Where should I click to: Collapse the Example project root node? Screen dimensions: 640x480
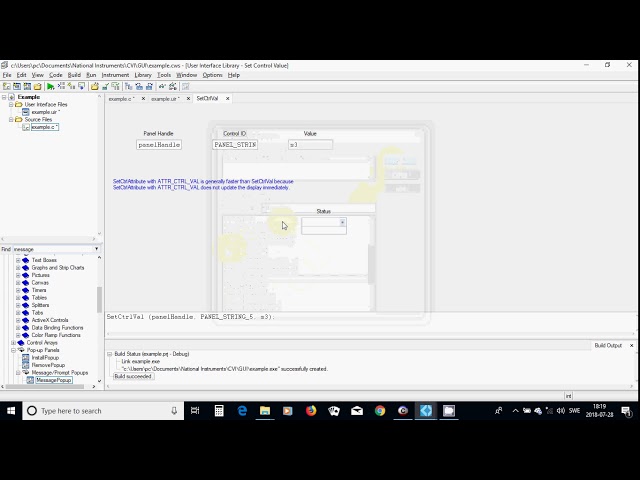click(x=4, y=97)
